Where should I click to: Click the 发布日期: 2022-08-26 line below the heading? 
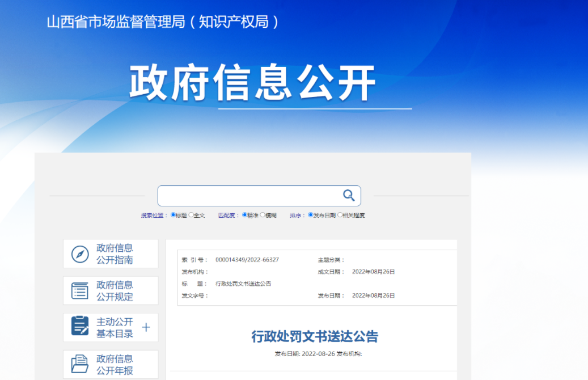tap(318, 354)
